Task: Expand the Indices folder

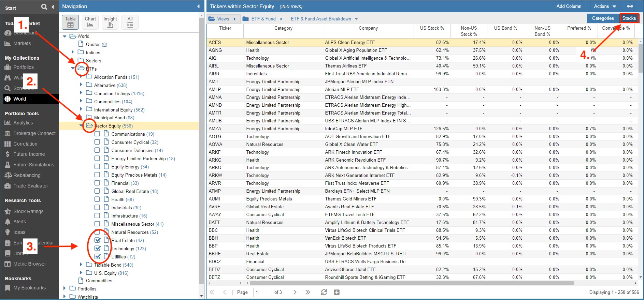Action: pyautogui.click(x=73, y=52)
